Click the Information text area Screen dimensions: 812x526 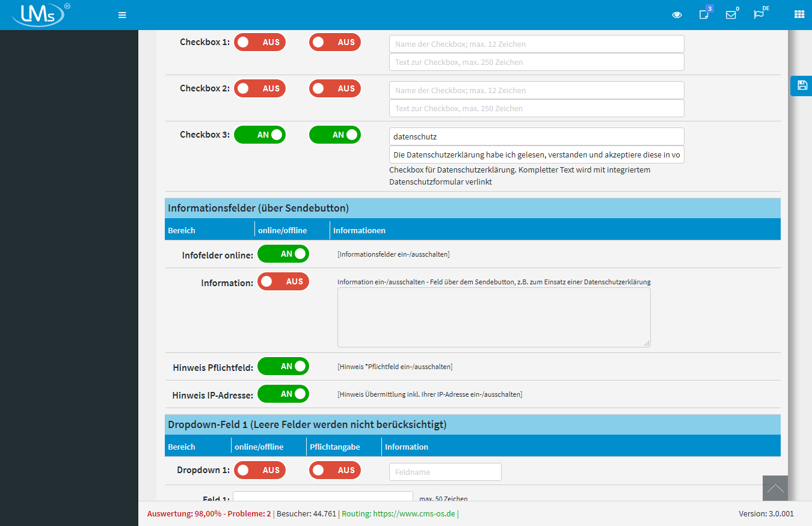[x=494, y=317]
